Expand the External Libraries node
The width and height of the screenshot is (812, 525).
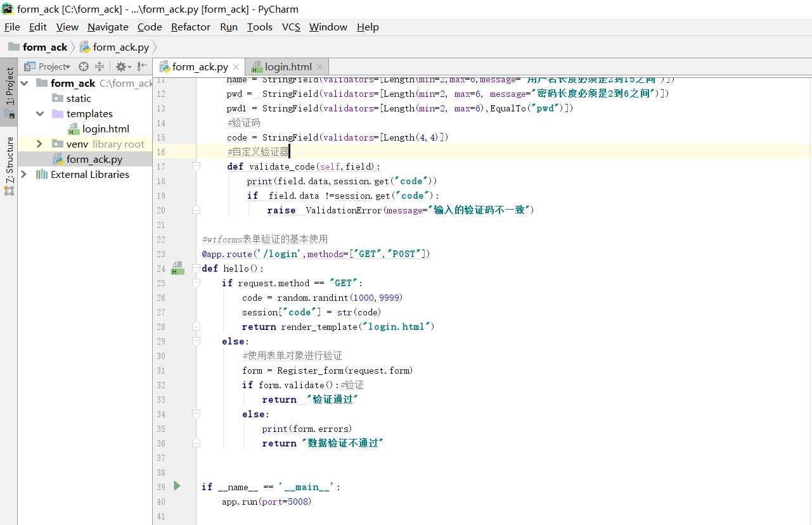click(24, 174)
